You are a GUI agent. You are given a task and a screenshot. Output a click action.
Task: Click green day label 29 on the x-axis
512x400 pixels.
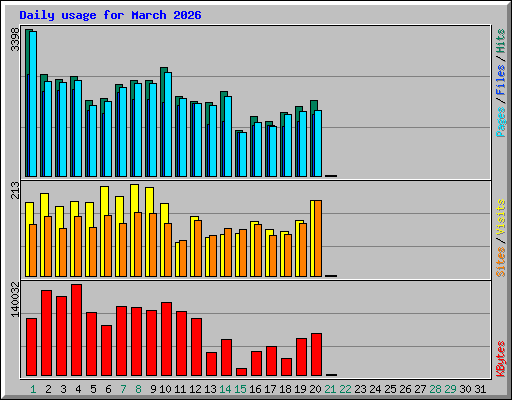pos(450,389)
